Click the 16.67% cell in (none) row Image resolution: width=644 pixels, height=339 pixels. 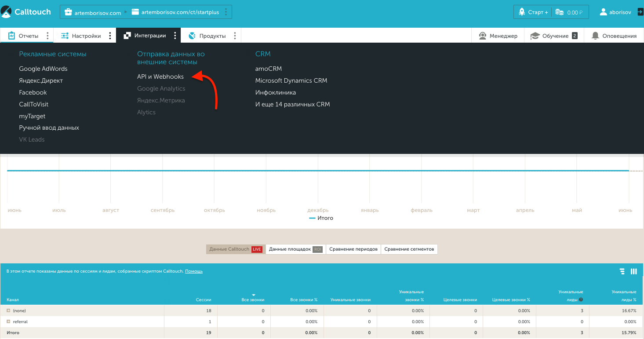(x=616, y=311)
